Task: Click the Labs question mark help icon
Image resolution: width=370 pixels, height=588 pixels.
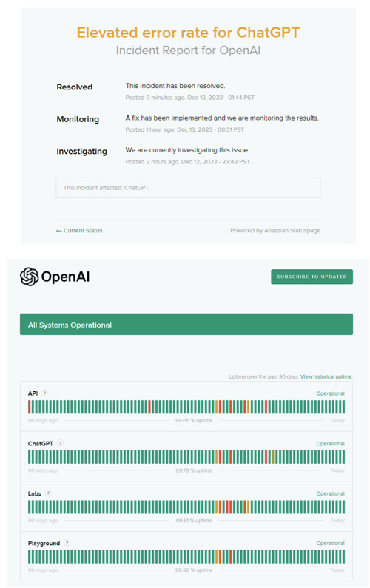Action: point(48,493)
